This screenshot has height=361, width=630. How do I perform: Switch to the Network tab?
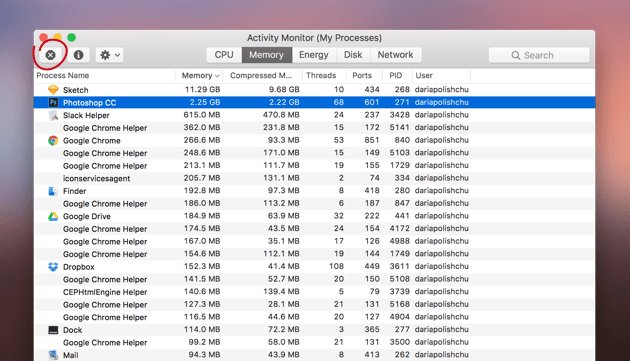395,55
